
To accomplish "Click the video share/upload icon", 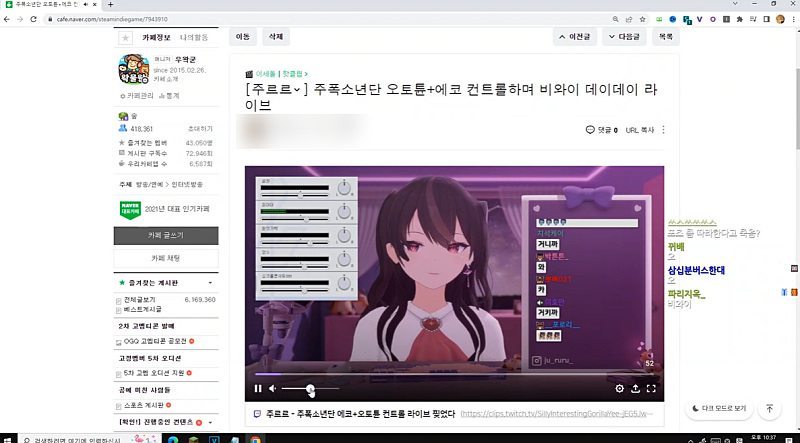I will [635, 389].
